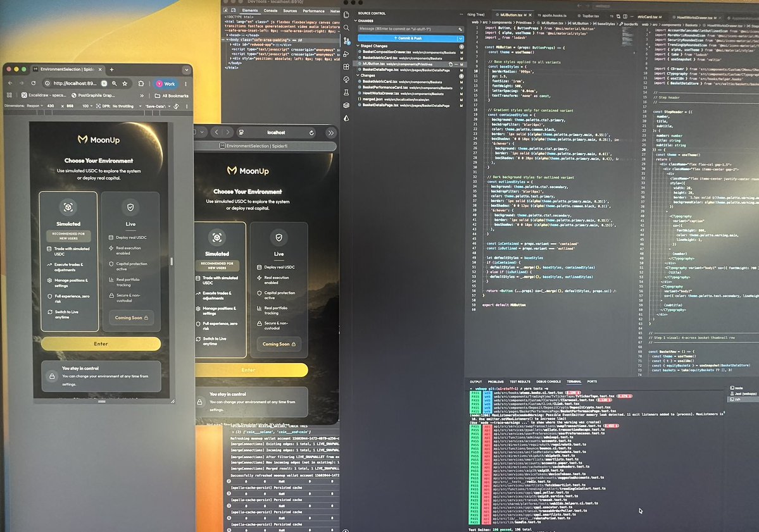Select the Live card in Safari window
759x532 pixels.
tap(279, 289)
